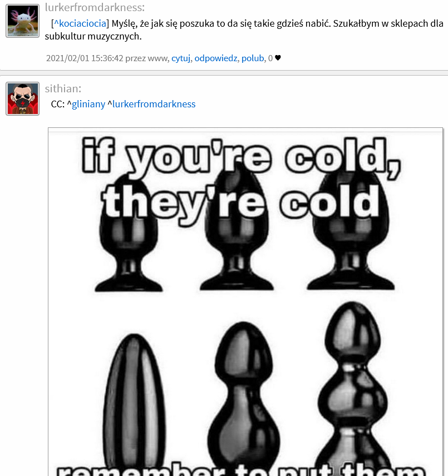The width and height of the screenshot is (448, 476).
Task: Click the 'CC:' label in sithian's post
Action: click(58, 104)
